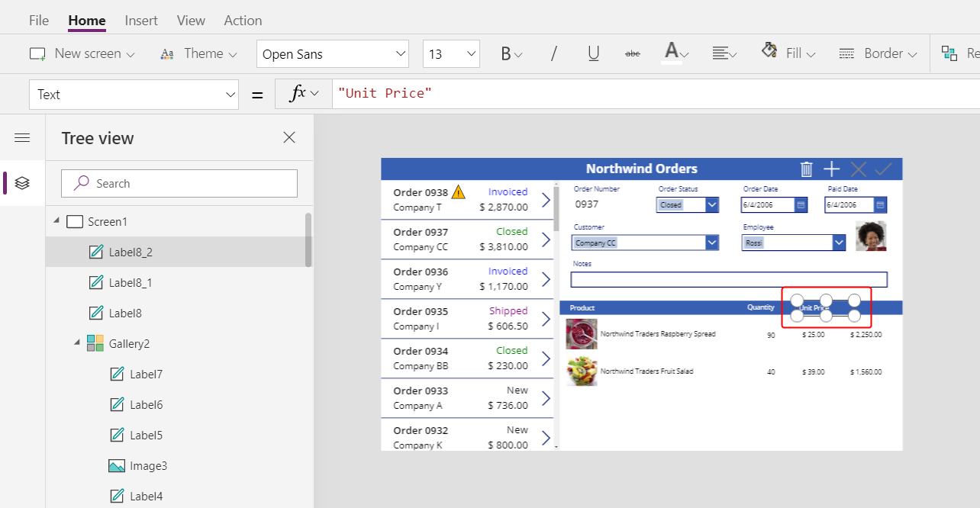Open Order 0938 with the chevron arrow
The width and height of the screenshot is (980, 508).
[546, 200]
